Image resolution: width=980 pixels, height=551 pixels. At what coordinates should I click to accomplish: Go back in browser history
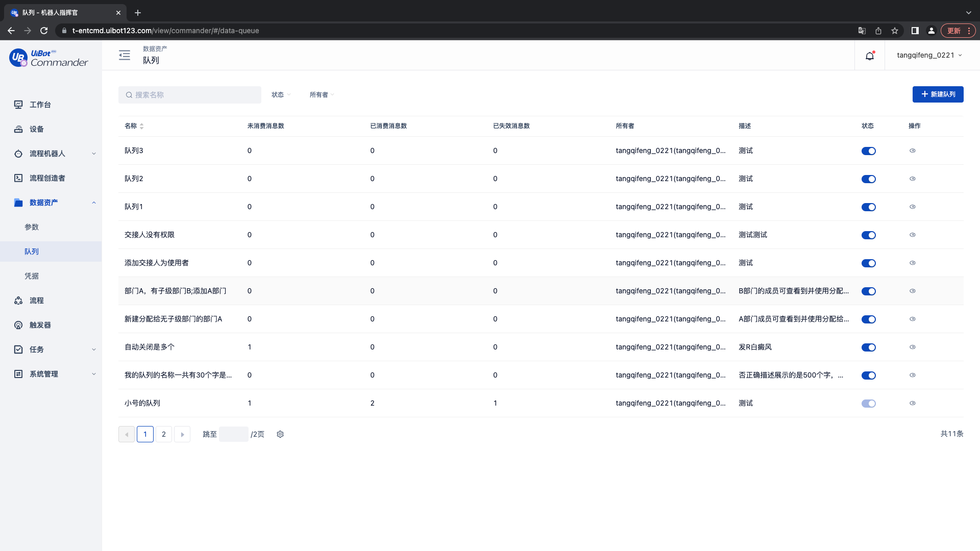click(11, 31)
